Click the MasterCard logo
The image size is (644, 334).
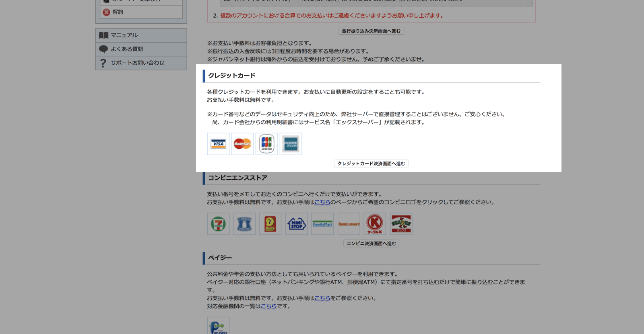pos(242,144)
